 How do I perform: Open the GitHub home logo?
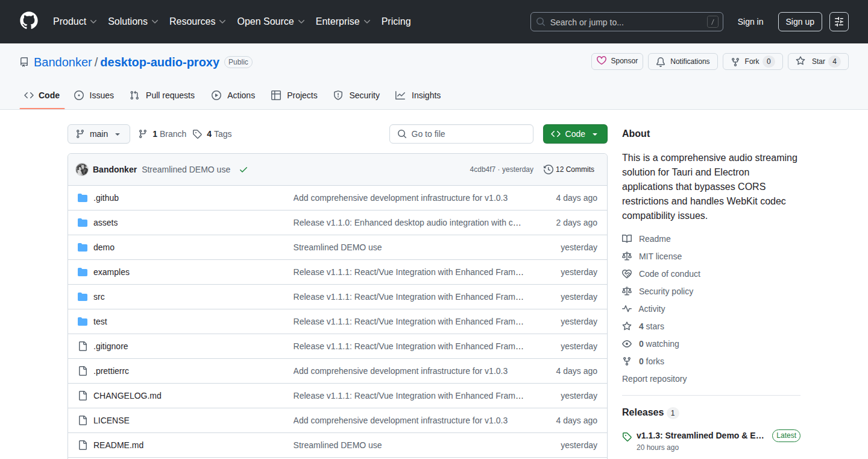click(29, 22)
